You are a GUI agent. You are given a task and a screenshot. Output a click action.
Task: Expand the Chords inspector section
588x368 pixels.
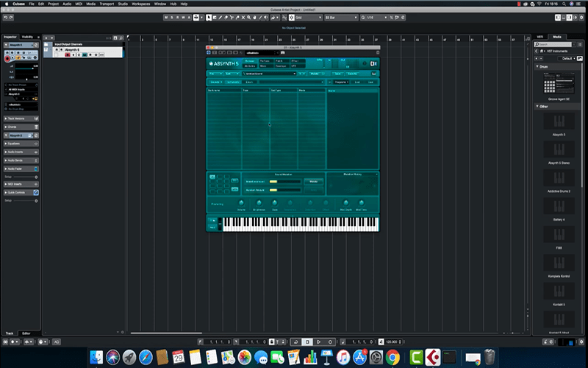[21, 127]
